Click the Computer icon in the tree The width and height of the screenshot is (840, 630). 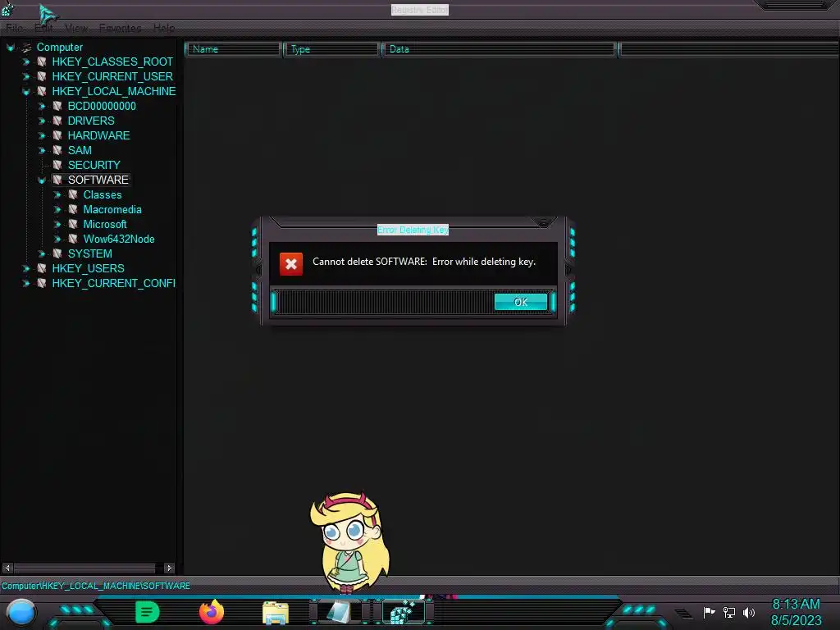tap(26, 47)
